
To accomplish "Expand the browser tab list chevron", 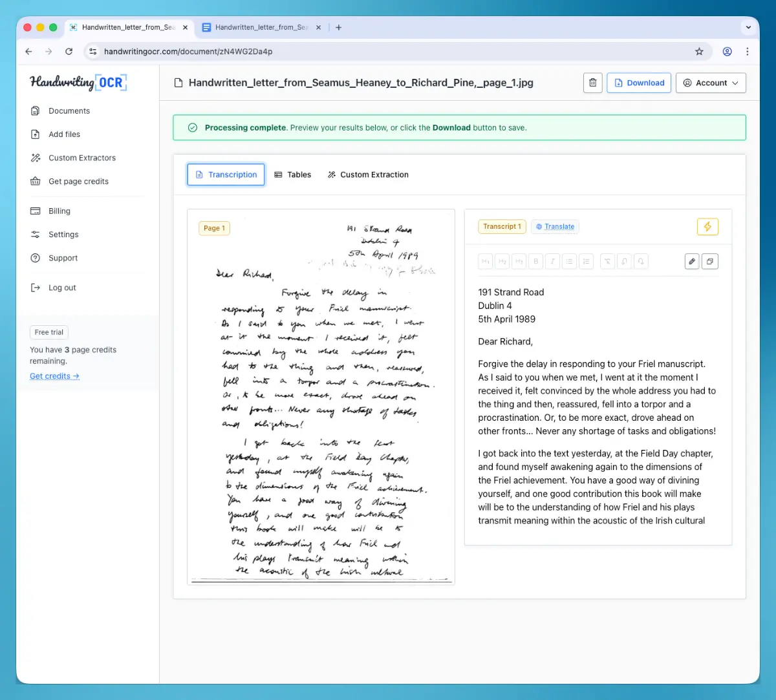I will [748, 28].
